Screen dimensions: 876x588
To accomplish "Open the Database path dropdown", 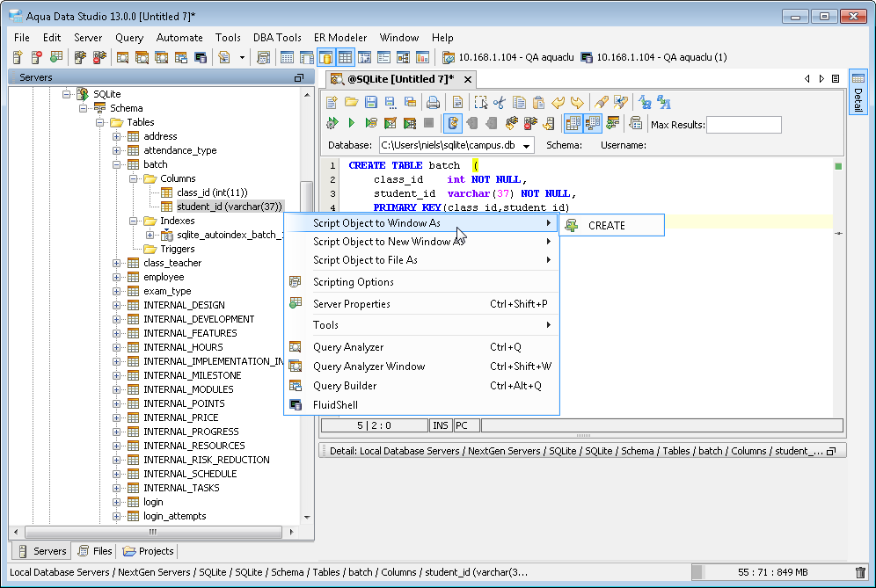I will pos(526,146).
